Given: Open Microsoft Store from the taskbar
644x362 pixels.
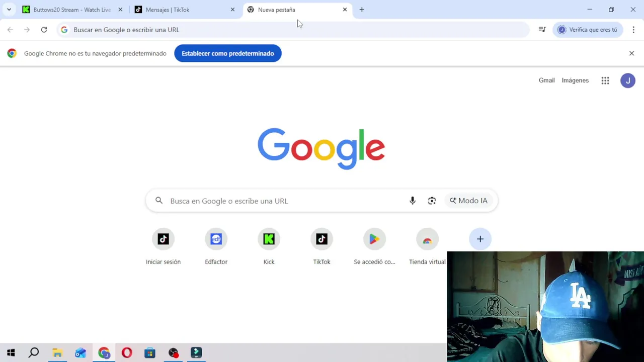Looking at the screenshot, I should pyautogui.click(x=150, y=353).
